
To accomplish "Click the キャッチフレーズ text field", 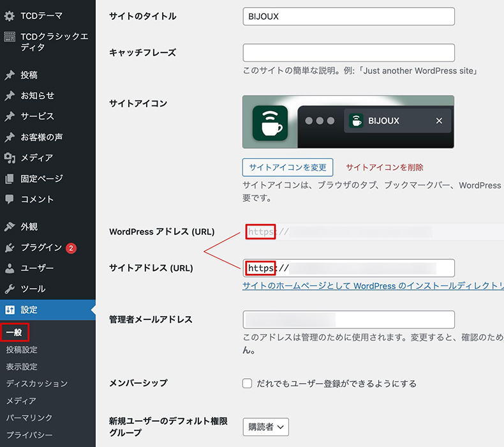I will pos(348,52).
